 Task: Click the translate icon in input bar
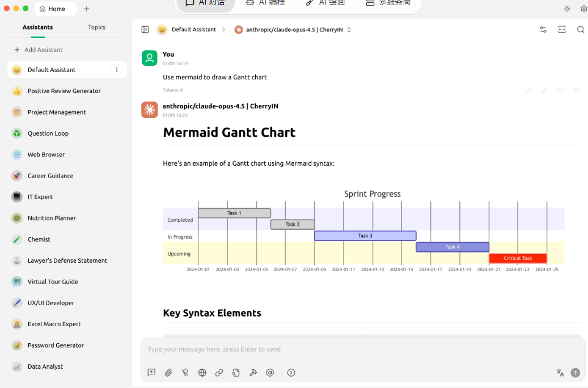pos(560,373)
